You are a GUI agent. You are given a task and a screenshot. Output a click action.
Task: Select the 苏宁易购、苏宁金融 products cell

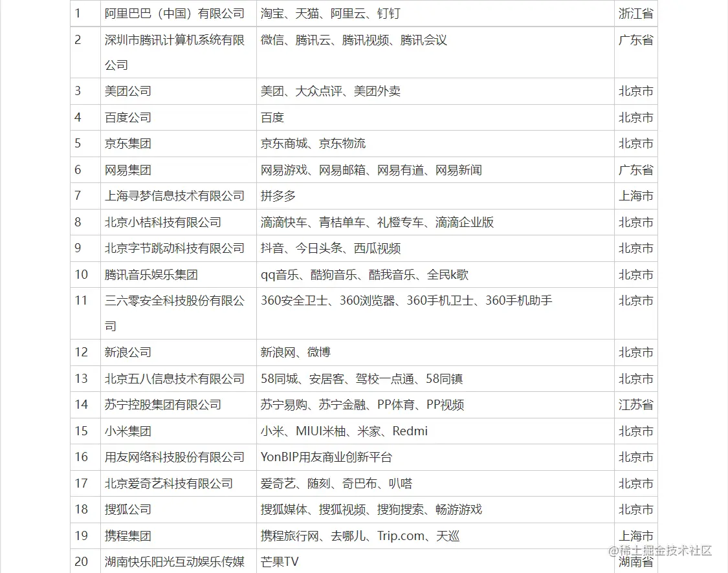pos(436,405)
